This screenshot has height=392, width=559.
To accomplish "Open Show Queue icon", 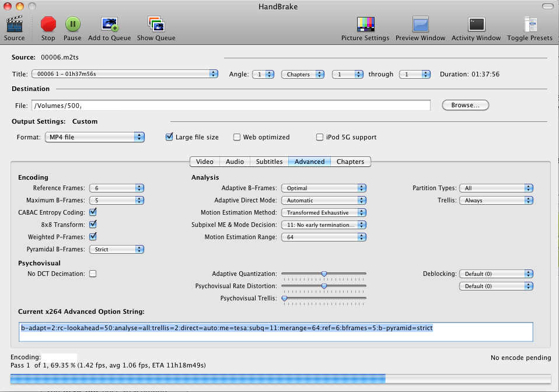I will (x=156, y=24).
